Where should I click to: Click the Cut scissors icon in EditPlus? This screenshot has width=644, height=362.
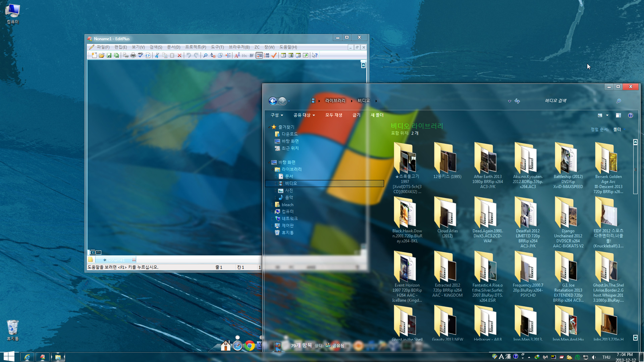tap(157, 55)
